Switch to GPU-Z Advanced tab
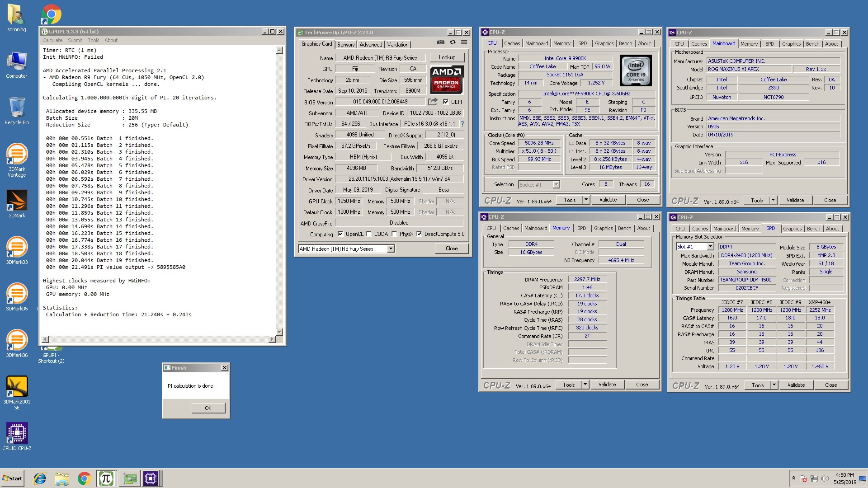The image size is (868, 488). (x=371, y=44)
